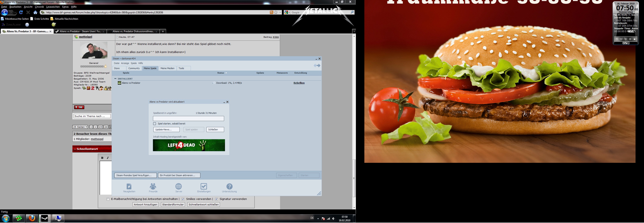Click Italic I in quick reply editor
Viewport: 644px width, 223px height.
108,158
